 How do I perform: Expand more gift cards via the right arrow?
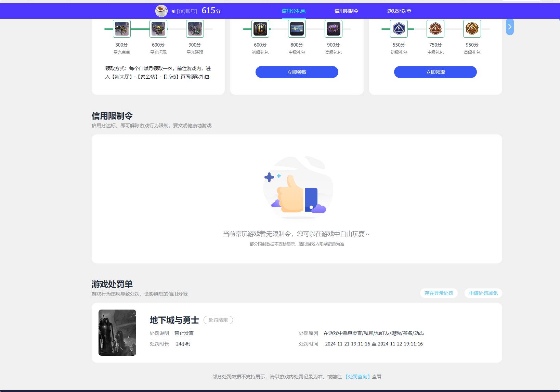(509, 27)
